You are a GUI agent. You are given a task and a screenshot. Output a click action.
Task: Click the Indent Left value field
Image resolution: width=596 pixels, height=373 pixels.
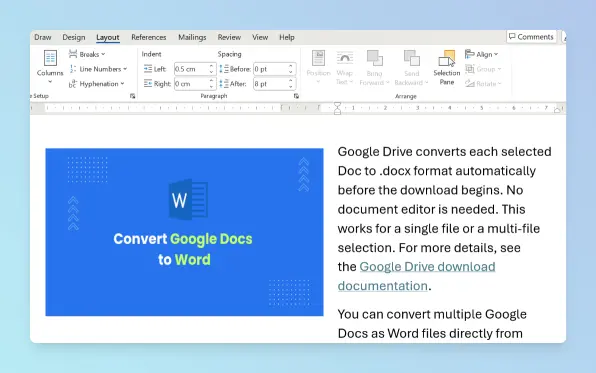191,69
